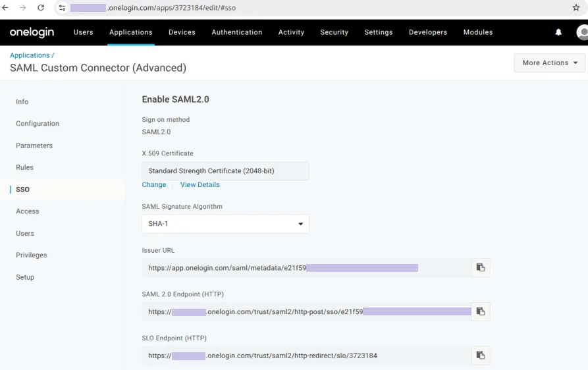Go to the Users sidebar tab
Viewport: 588px width, 370px height.
(x=25, y=233)
